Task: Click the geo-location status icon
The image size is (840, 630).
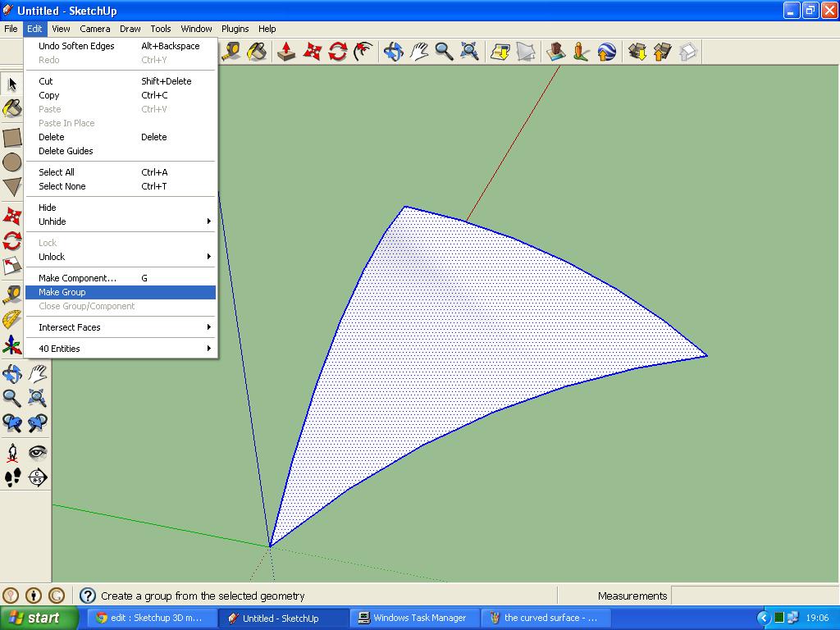Action: coord(10,596)
